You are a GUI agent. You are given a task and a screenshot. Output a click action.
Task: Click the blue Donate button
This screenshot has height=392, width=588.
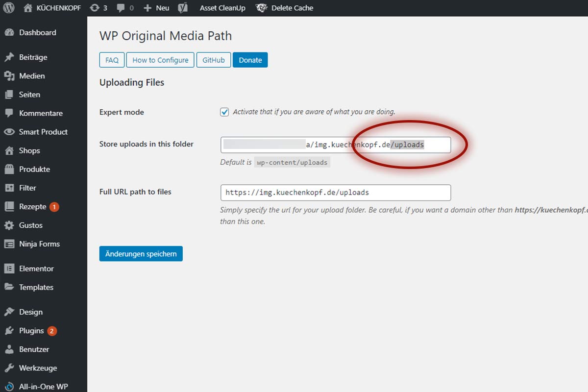[250, 60]
